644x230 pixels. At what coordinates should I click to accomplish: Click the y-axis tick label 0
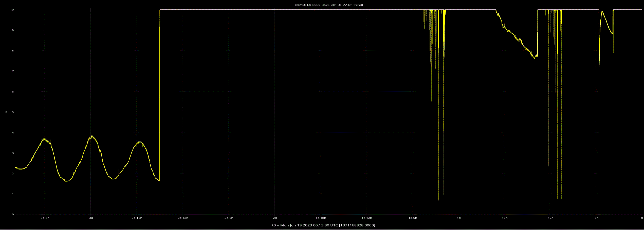point(13,215)
